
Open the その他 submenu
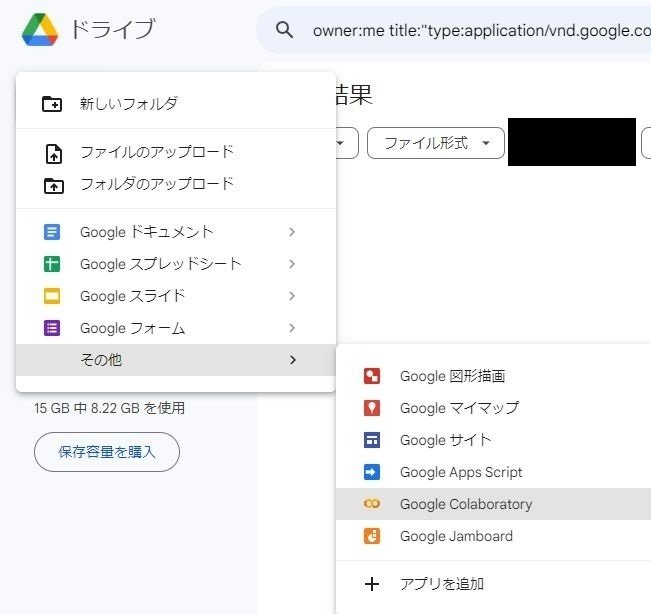176,360
